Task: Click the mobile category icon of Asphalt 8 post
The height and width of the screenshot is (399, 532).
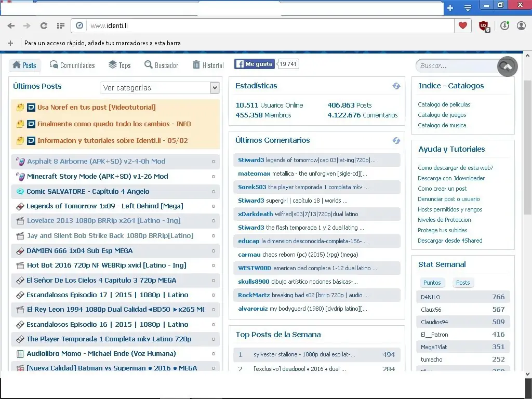Action: tap(20, 162)
